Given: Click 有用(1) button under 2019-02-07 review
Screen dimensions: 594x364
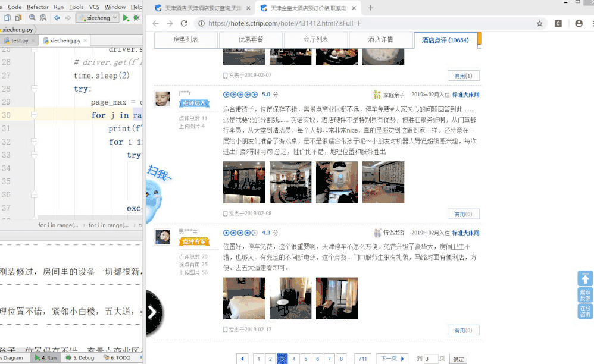Looking at the screenshot, I should pyautogui.click(x=463, y=76).
